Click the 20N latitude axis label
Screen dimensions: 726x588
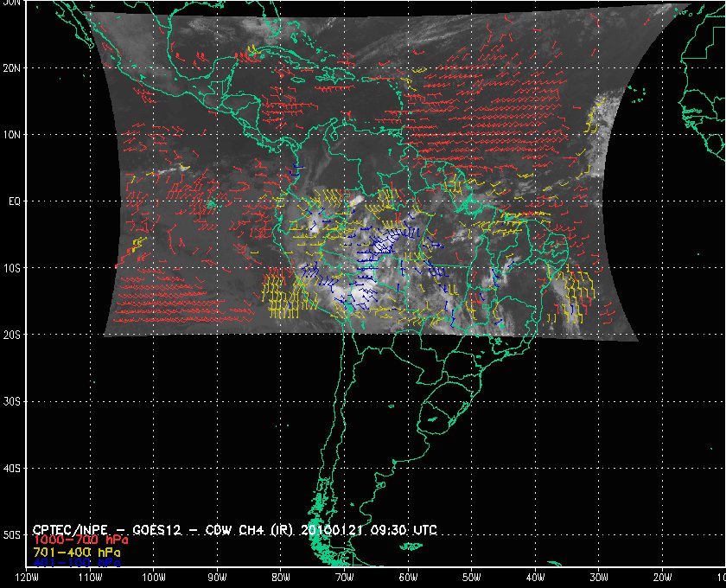pyautogui.click(x=11, y=67)
